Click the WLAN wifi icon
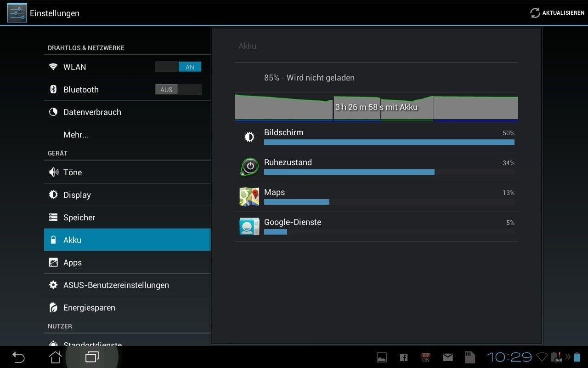This screenshot has width=588, height=368. [53, 67]
